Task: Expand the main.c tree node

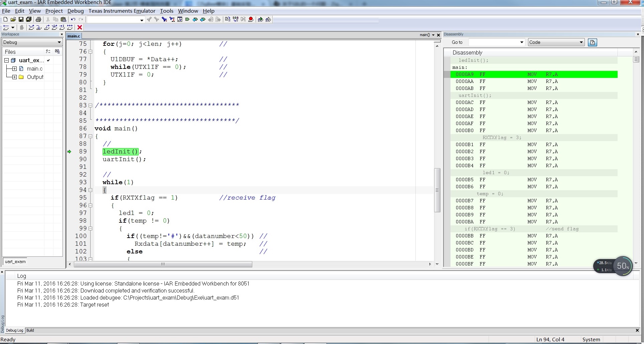Action: [14, 69]
